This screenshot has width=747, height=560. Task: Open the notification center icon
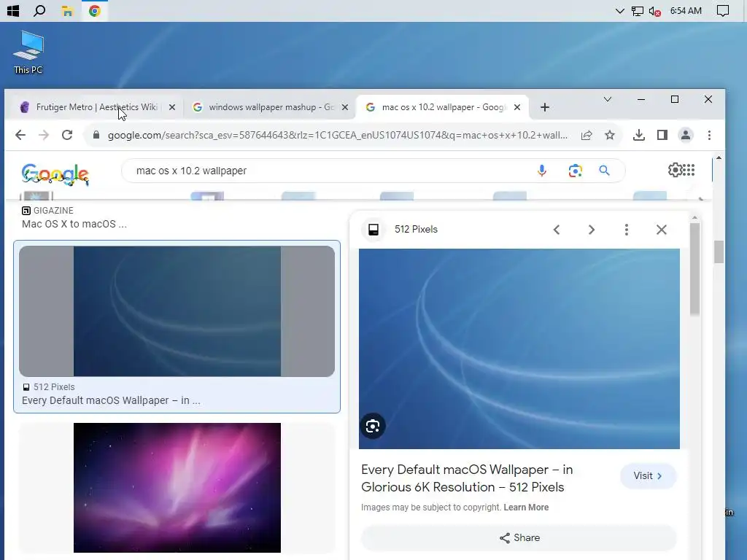coord(723,10)
